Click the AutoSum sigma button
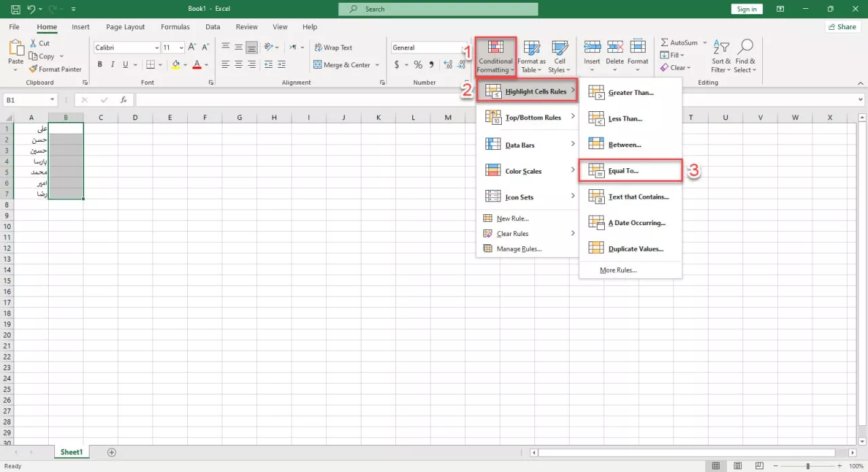Viewport: 868px width, 472px height. [x=679, y=43]
